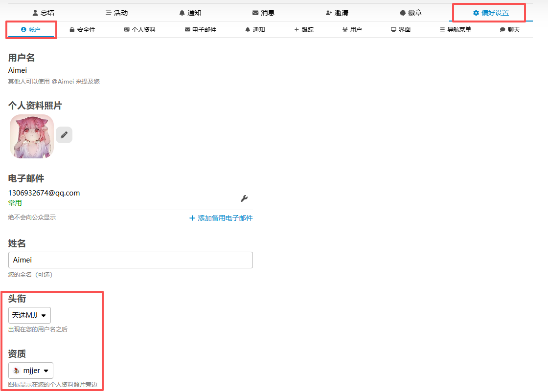This screenshot has height=392, width=548.
Task: Expand the 资质 dropdown showing mjjer
Action: [31, 370]
